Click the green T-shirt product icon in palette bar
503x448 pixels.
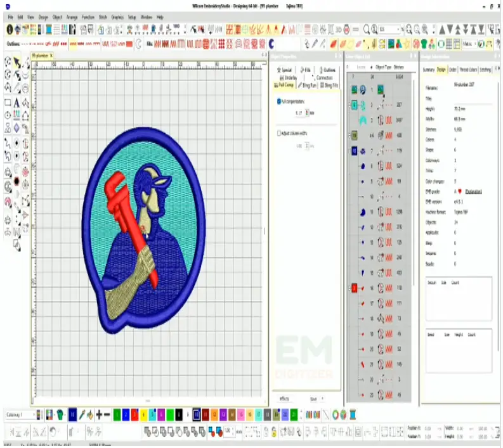60,415
